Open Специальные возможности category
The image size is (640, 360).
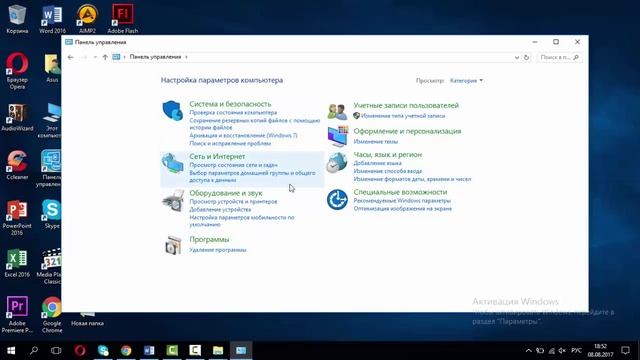point(400,192)
